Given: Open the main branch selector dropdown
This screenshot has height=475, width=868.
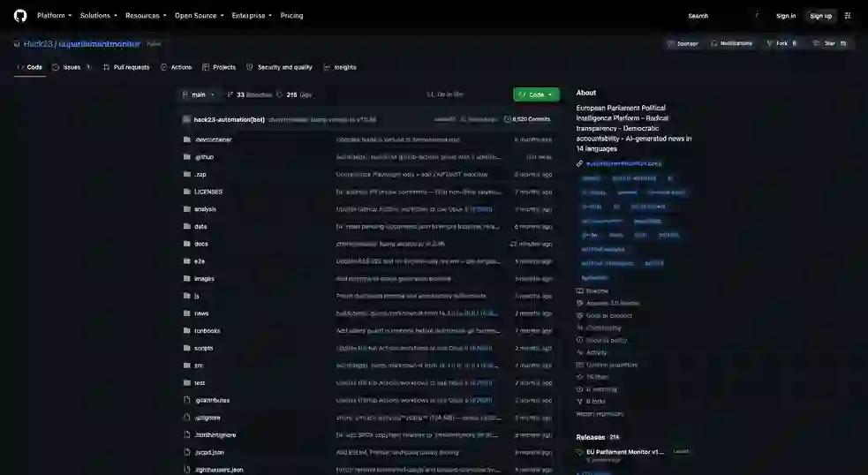Looking at the screenshot, I should click(198, 94).
